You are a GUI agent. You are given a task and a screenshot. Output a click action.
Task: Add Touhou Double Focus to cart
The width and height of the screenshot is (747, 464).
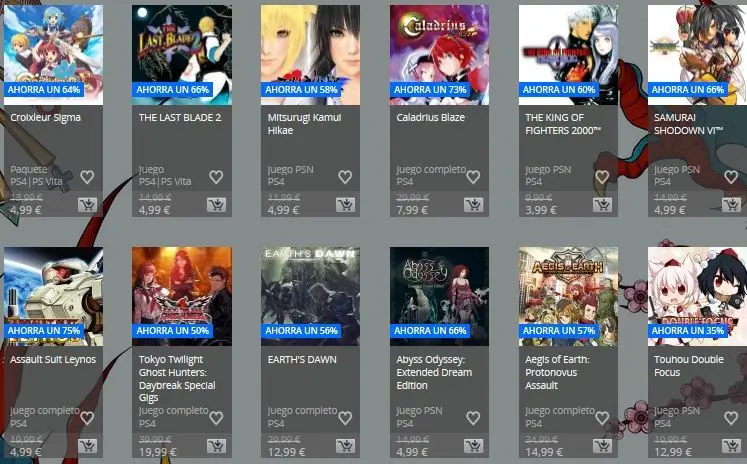731,446
